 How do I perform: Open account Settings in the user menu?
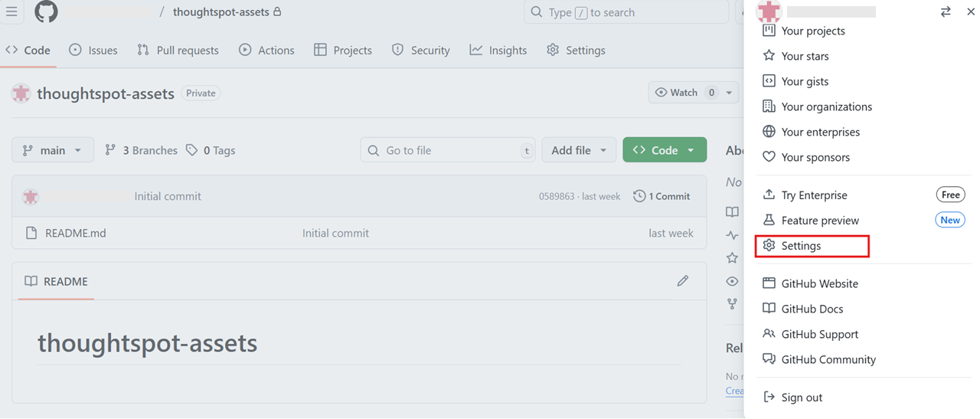click(812, 245)
